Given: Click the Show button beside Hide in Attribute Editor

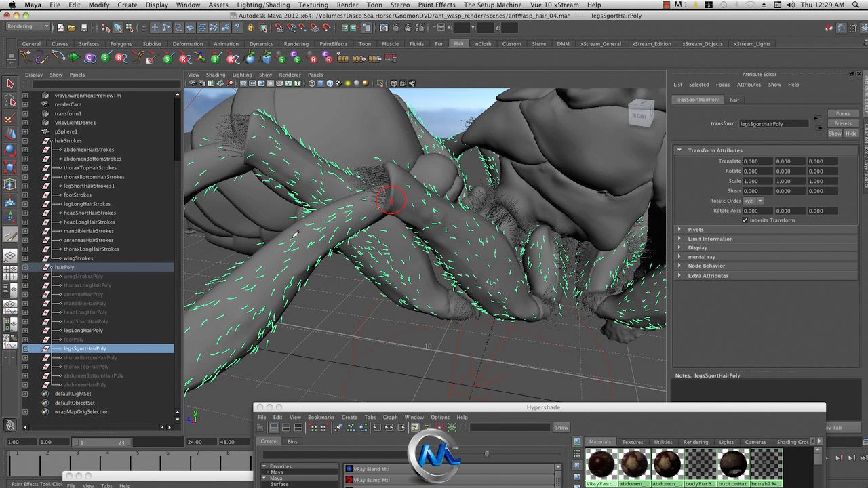Looking at the screenshot, I should coord(835,134).
